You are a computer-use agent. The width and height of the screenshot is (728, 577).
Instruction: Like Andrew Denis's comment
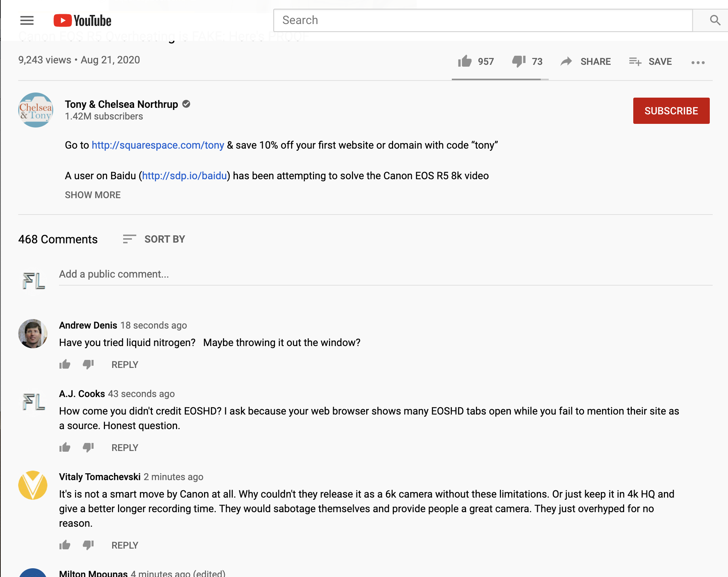point(65,364)
